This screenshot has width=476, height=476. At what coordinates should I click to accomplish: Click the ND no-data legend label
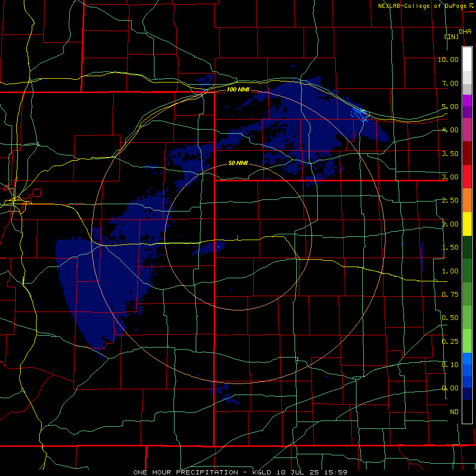tap(454, 412)
